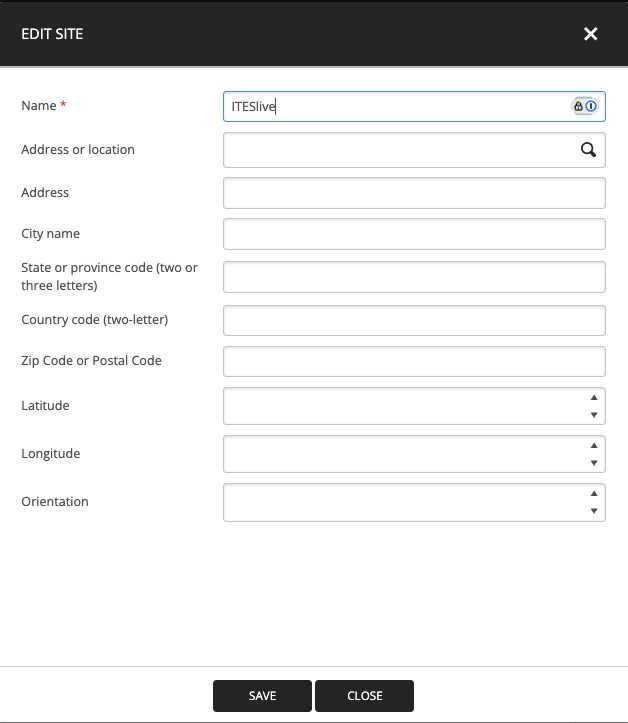
Task: Select the Zip Code or Postal Code field
Action: point(414,361)
